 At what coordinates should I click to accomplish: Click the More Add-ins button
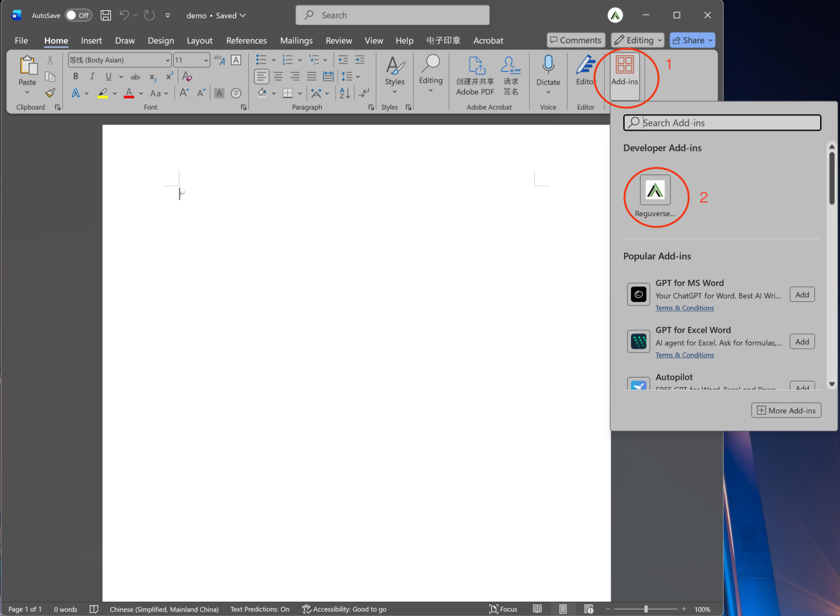coord(785,410)
